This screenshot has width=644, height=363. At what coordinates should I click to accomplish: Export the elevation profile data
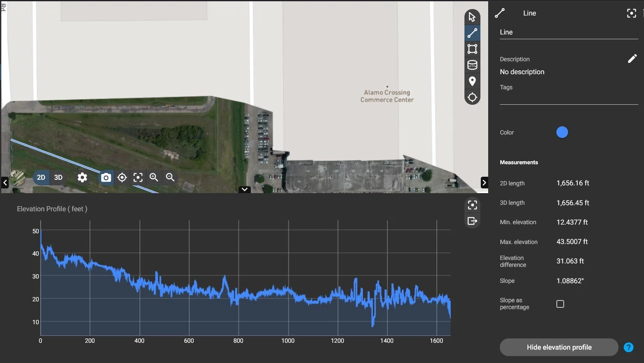pyautogui.click(x=472, y=220)
